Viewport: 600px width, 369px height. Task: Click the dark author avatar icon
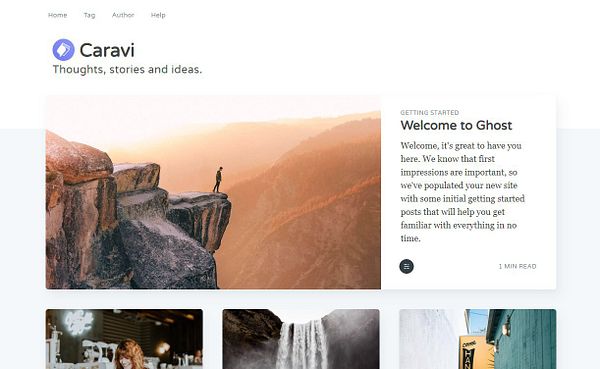tap(406, 266)
